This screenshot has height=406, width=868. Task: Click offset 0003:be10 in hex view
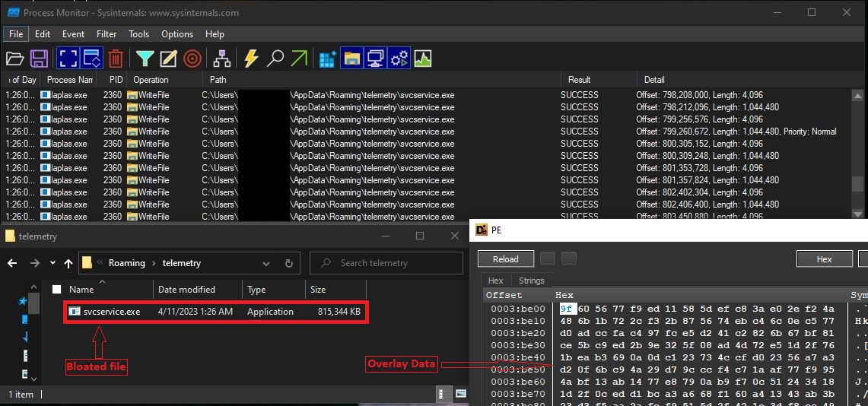click(x=517, y=322)
